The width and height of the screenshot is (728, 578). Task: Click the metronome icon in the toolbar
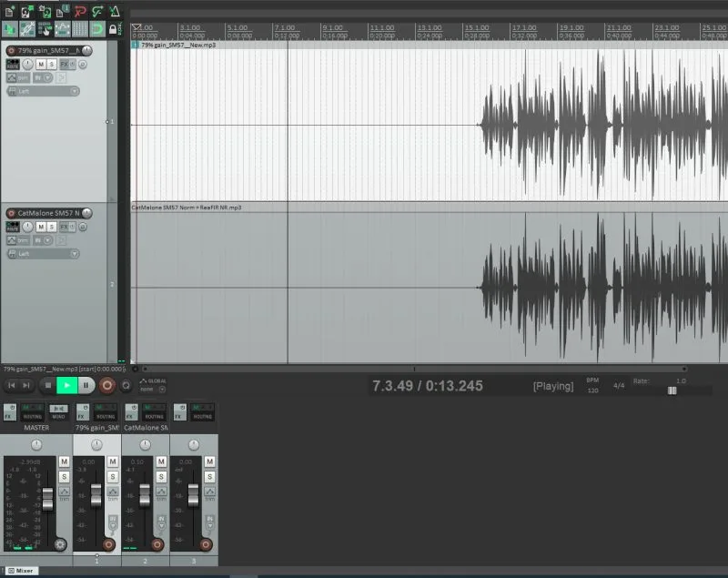[x=114, y=12]
